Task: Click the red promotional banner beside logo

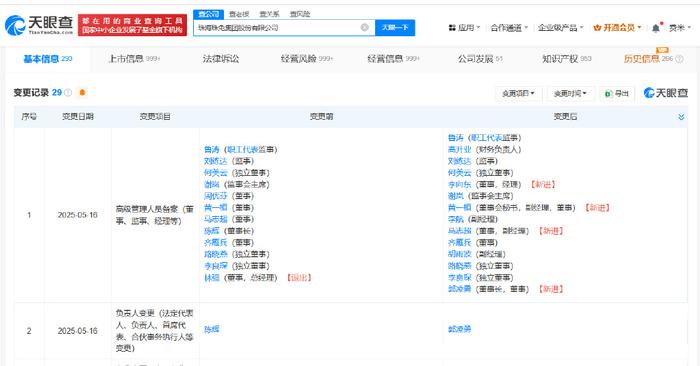Action: 132,25
